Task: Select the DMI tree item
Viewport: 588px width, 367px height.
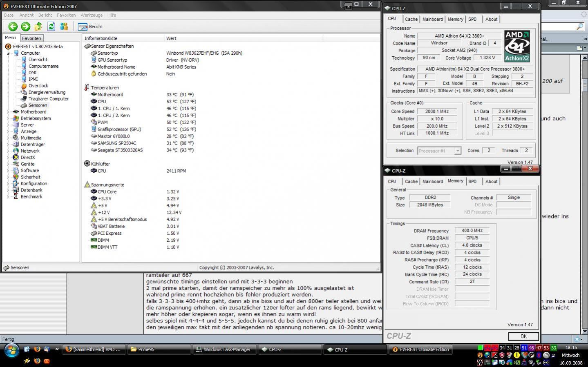Action: [x=32, y=73]
